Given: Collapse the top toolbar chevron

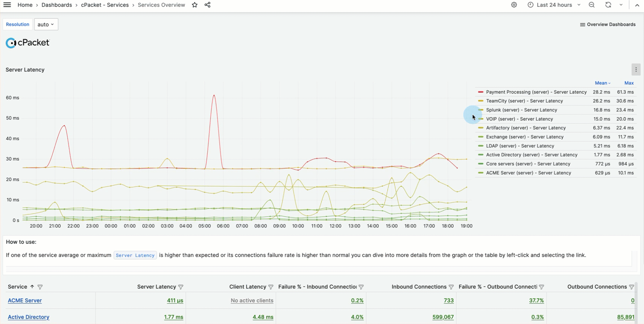Looking at the screenshot, I should (x=637, y=5).
